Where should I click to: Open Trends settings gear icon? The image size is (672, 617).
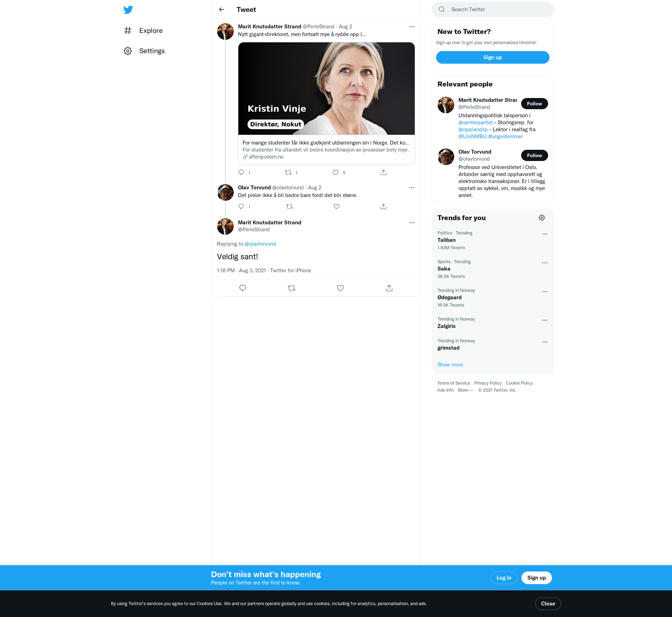[x=542, y=218]
